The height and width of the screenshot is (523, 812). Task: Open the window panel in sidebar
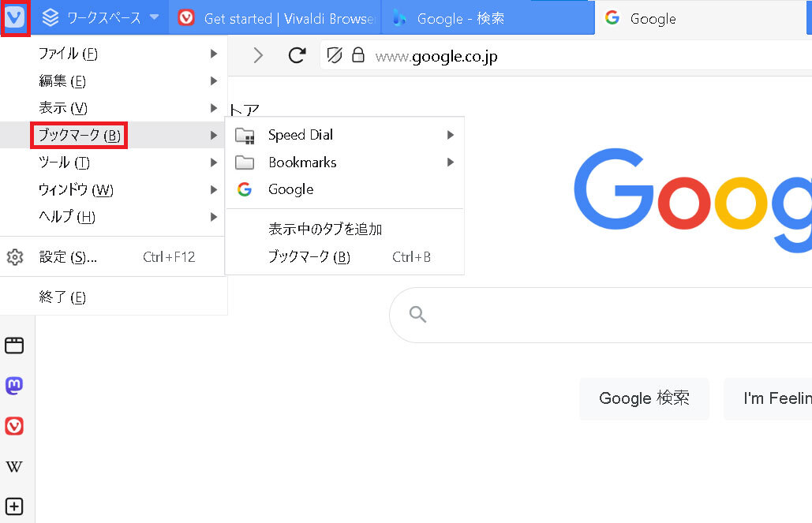pyautogui.click(x=14, y=345)
